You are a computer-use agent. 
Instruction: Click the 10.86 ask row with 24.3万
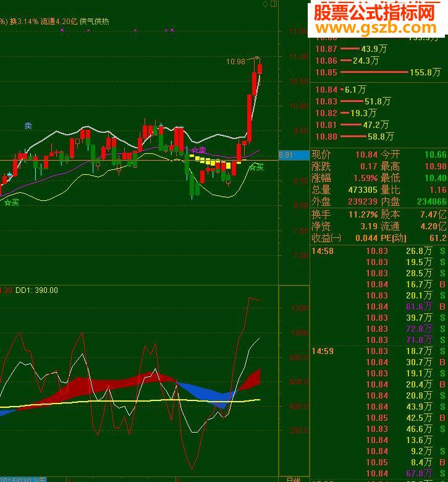[x=347, y=61]
